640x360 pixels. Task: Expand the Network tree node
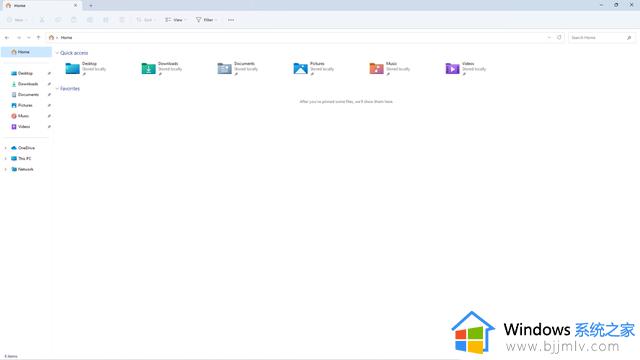[x=5, y=169]
